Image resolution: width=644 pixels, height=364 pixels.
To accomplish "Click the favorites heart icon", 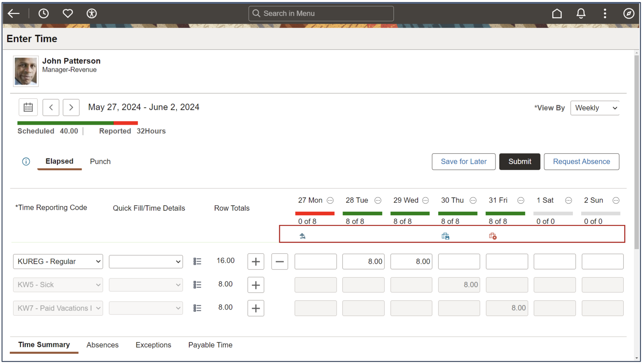I will click(67, 13).
